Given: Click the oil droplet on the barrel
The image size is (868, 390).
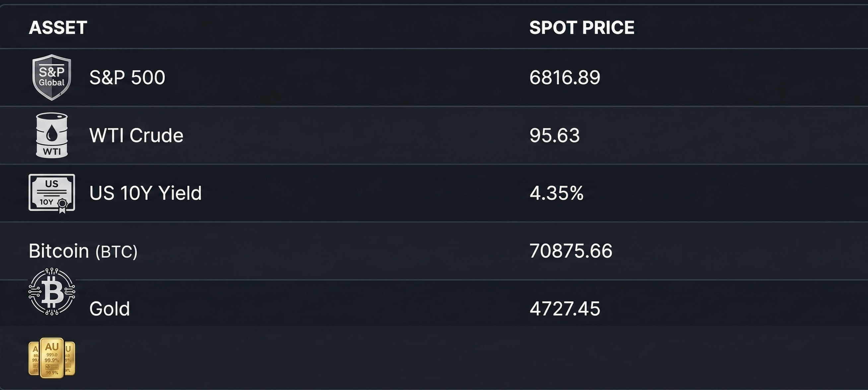Looking at the screenshot, I should [51, 133].
